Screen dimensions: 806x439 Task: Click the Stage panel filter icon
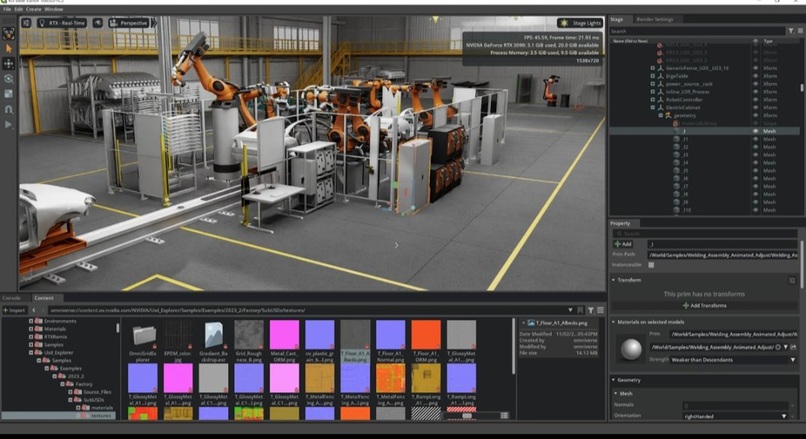pos(791,31)
